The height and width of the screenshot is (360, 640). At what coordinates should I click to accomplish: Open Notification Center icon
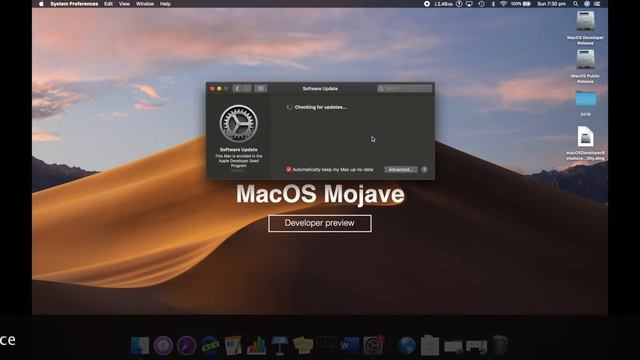click(x=597, y=4)
